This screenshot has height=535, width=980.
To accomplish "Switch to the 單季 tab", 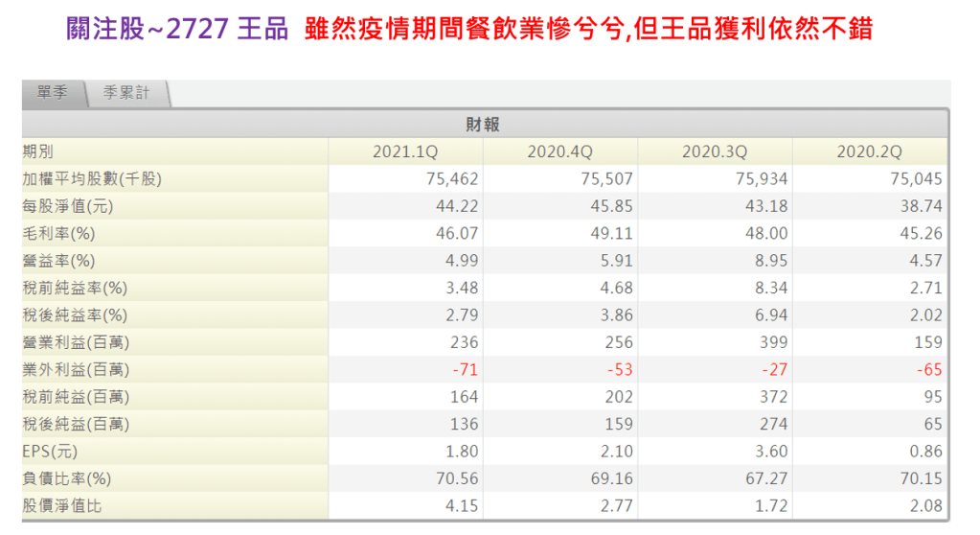I will pyautogui.click(x=53, y=94).
